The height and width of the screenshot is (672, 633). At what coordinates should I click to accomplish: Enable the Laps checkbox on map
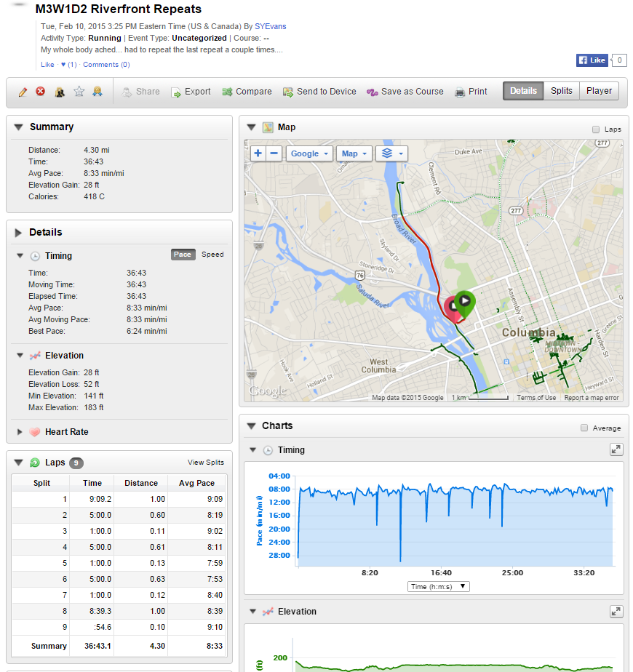coord(596,129)
